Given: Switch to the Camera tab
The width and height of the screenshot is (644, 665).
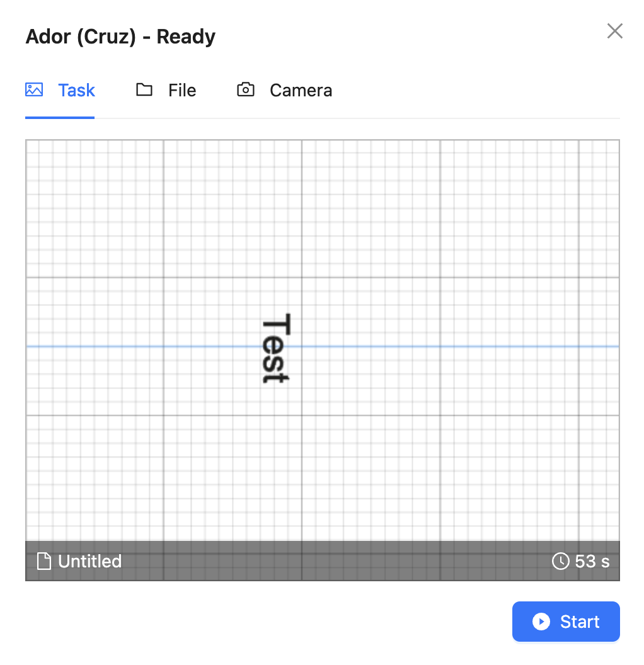Looking at the screenshot, I should (301, 90).
